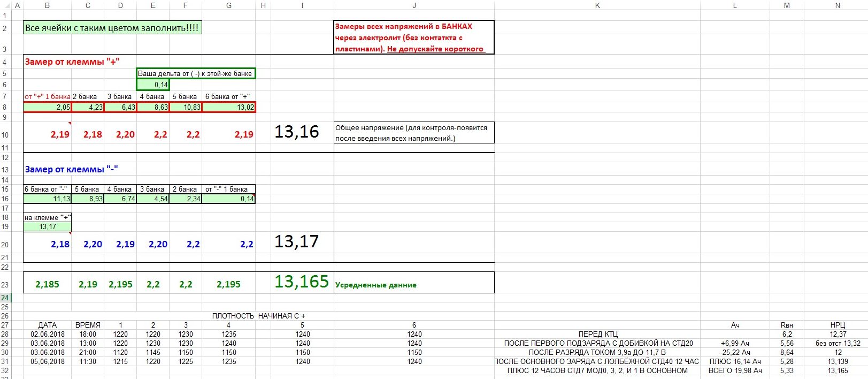Select column K header
This screenshot has height=379, width=868.
click(597, 5)
